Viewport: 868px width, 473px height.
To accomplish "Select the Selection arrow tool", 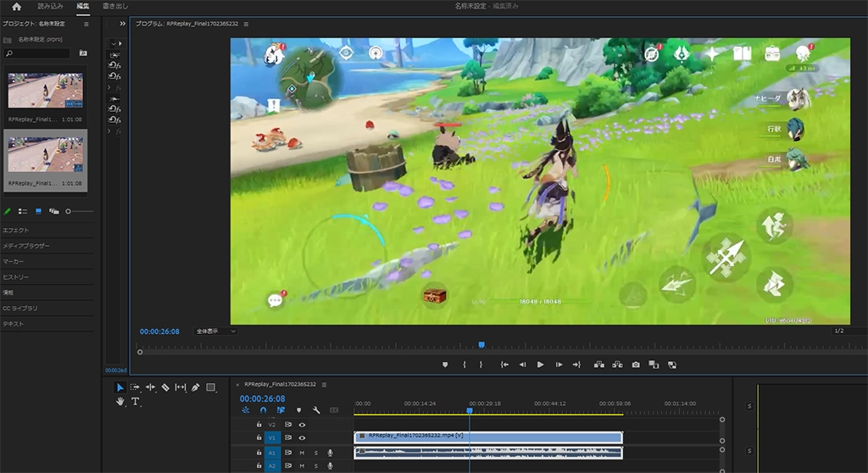I will [x=120, y=387].
